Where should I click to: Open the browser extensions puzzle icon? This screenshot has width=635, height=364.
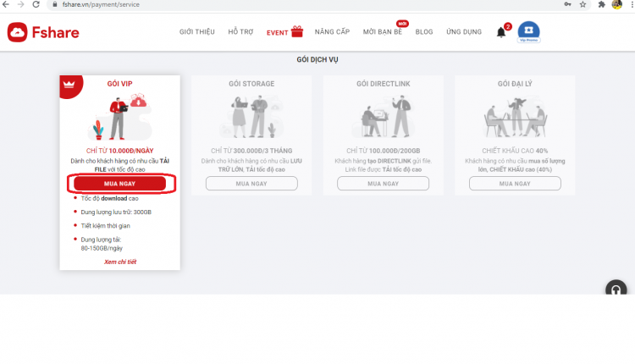pyautogui.click(x=602, y=4)
